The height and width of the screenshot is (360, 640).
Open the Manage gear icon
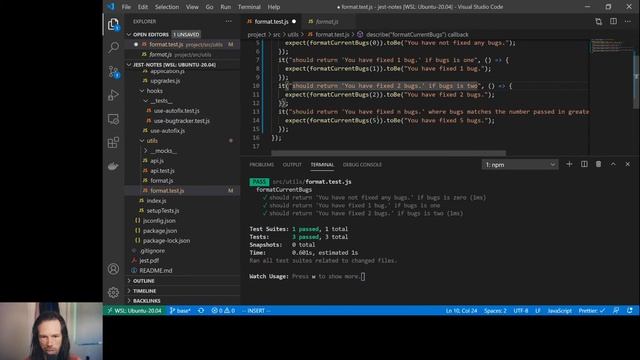pos(113,292)
